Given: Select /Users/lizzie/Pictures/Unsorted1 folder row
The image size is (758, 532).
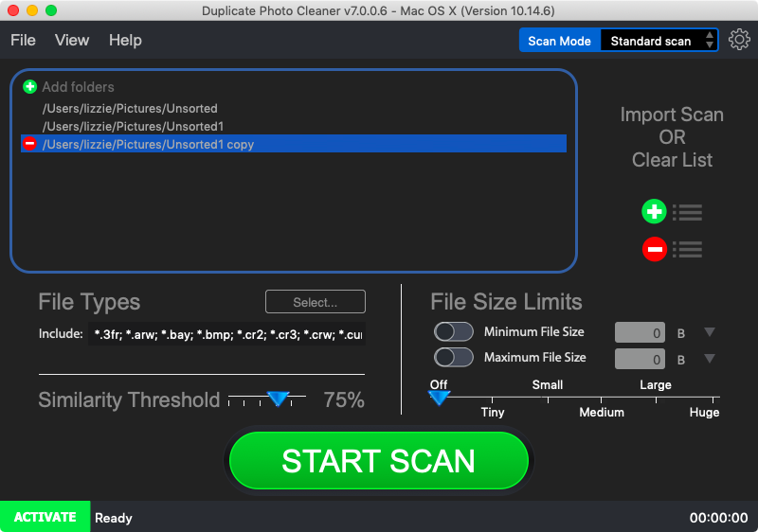Looking at the screenshot, I should point(294,126).
